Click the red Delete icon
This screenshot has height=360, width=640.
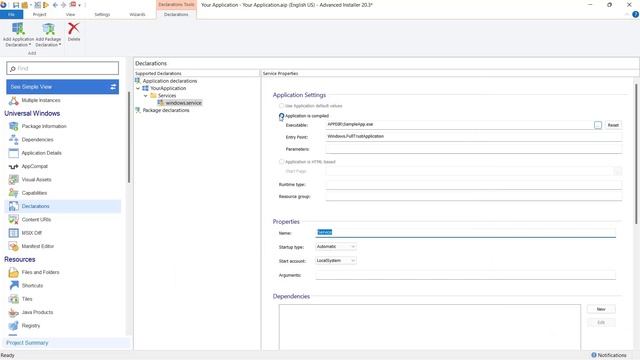[x=74, y=29]
